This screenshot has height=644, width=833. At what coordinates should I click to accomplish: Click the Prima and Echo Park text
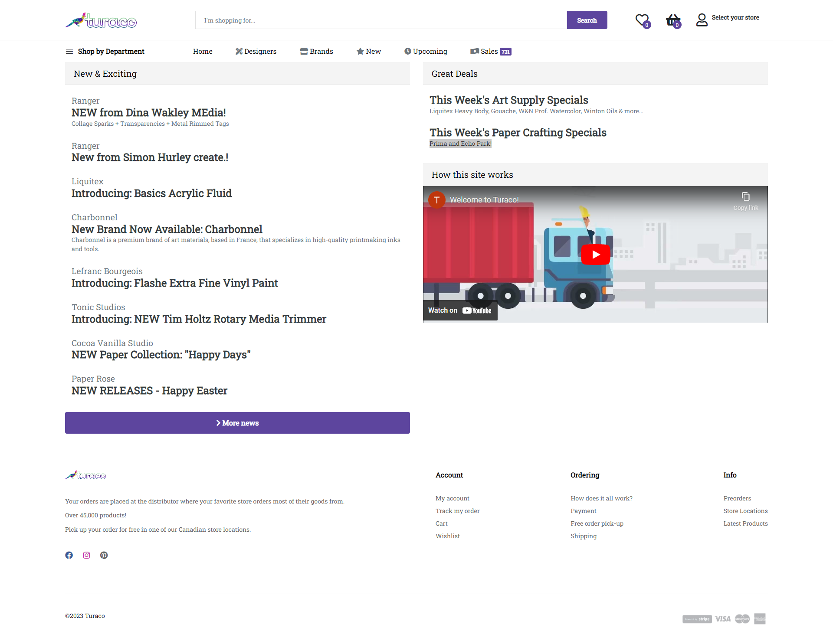tap(460, 144)
